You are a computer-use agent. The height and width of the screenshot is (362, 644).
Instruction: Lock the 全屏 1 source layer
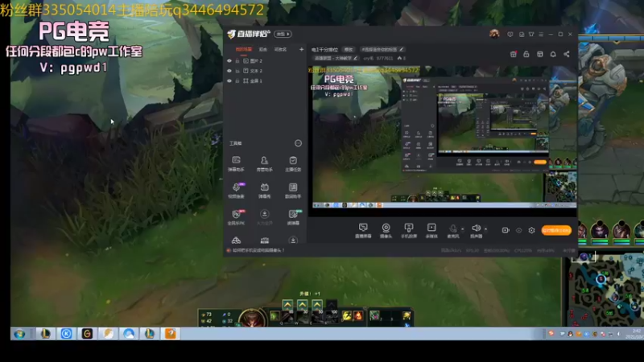tap(237, 81)
